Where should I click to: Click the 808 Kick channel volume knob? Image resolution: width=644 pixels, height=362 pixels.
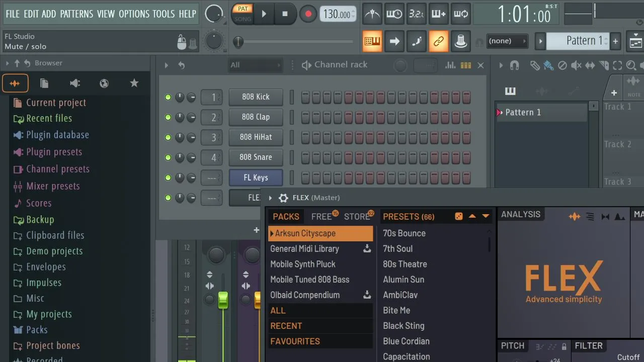click(x=191, y=97)
